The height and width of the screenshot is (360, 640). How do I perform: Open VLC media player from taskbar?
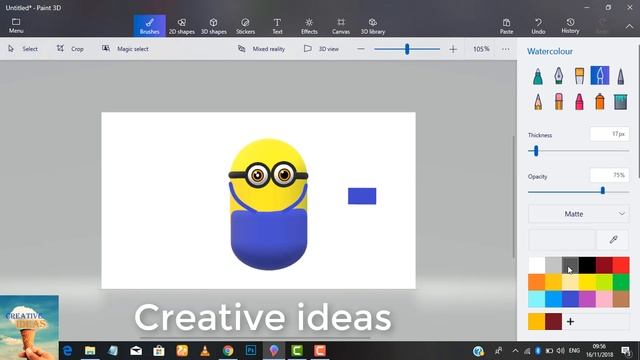(205, 351)
